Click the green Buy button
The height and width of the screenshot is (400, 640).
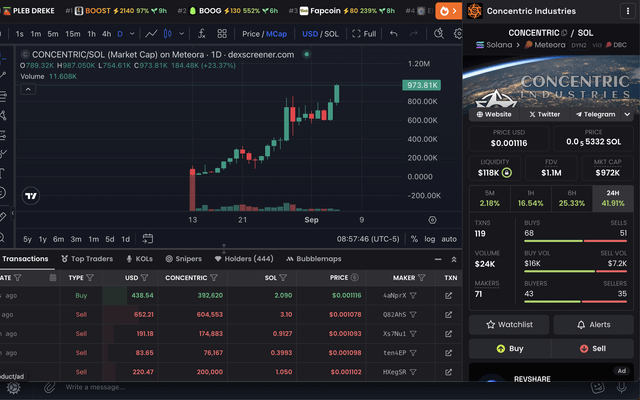click(x=509, y=349)
